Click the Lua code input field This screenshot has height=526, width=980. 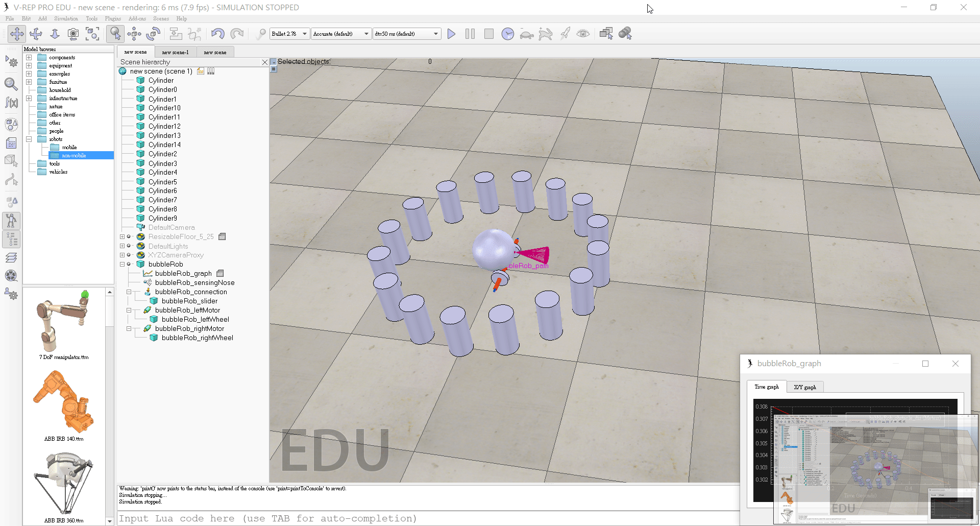pos(429,518)
